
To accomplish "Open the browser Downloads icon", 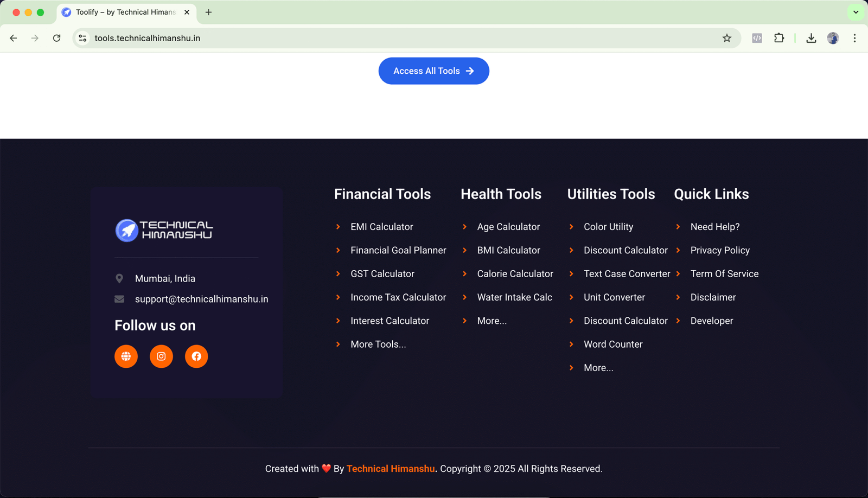I will [x=811, y=38].
